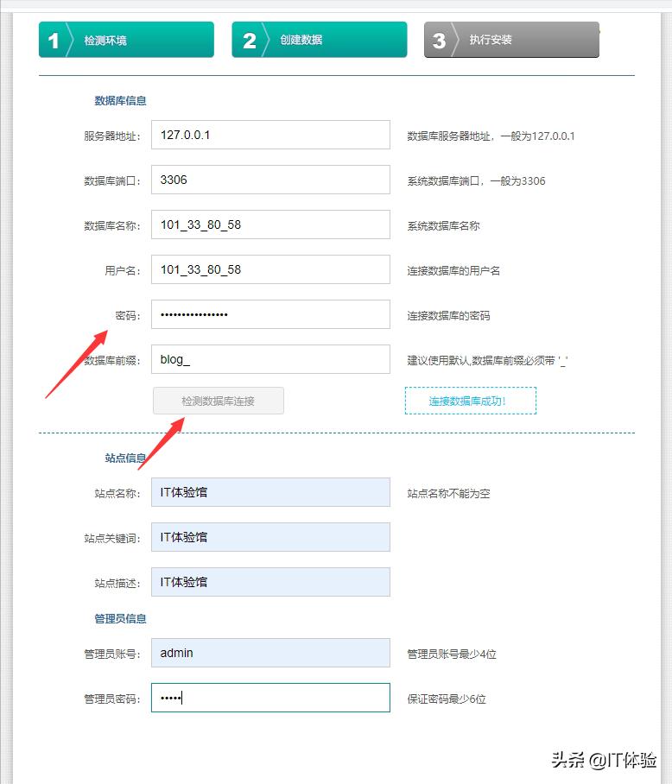Click the 站点名称 input field

click(270, 492)
